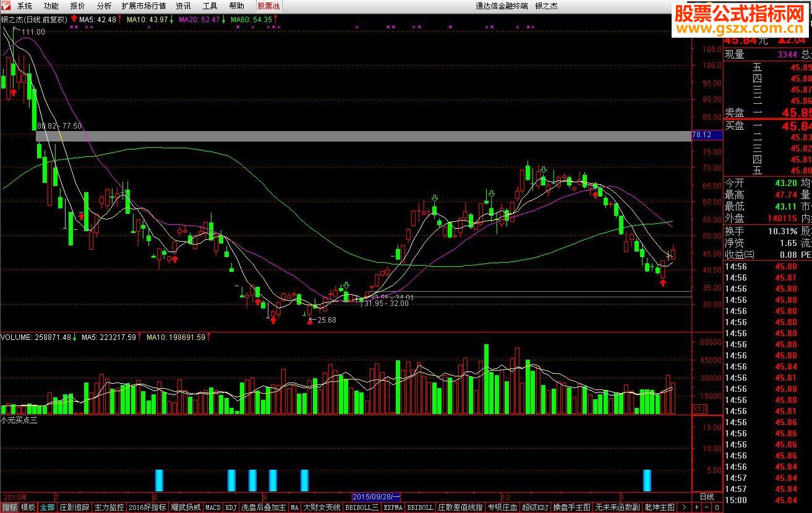Click the MA10: 43.97 indicator label
This screenshot has width=812, height=513.
tap(147, 19)
